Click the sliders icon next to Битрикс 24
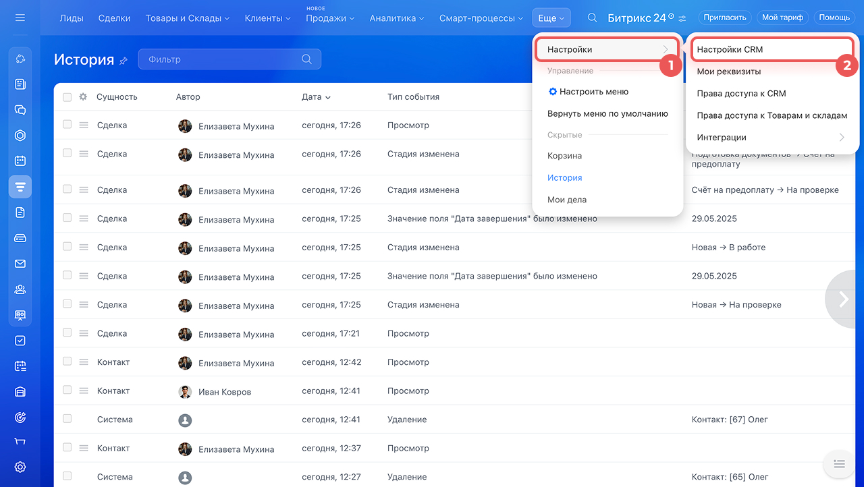Viewport: 868px width, 487px height. 682,18
